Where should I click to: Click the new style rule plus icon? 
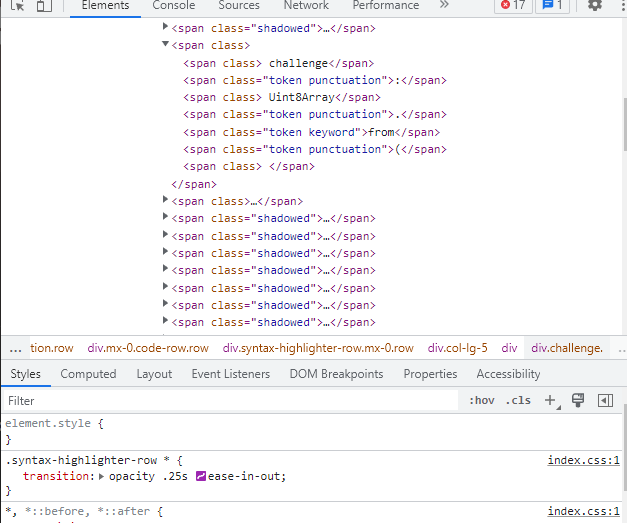(550, 401)
